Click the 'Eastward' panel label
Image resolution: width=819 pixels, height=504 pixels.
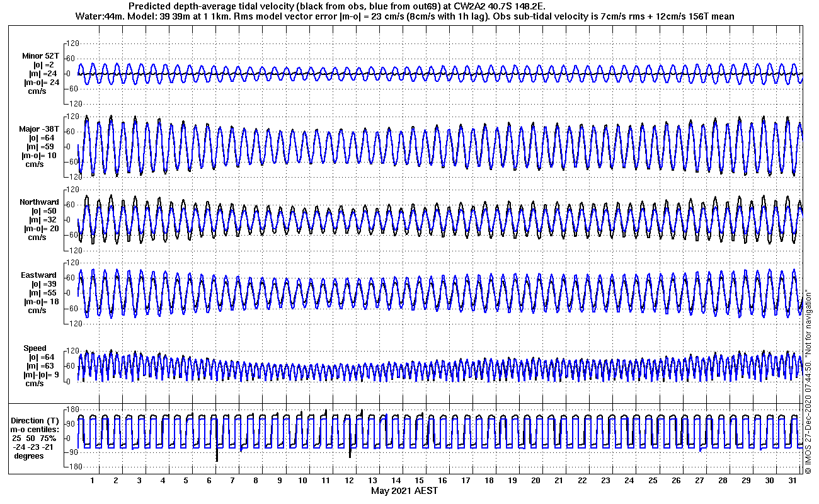click(x=38, y=275)
